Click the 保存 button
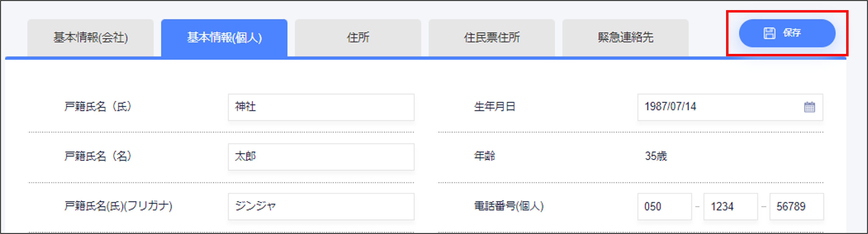 tap(787, 33)
